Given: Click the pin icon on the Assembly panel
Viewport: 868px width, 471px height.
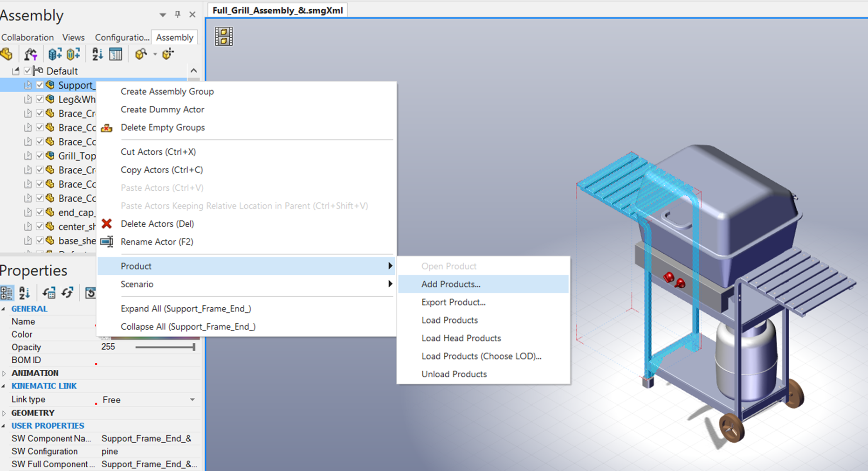Looking at the screenshot, I should [177, 14].
